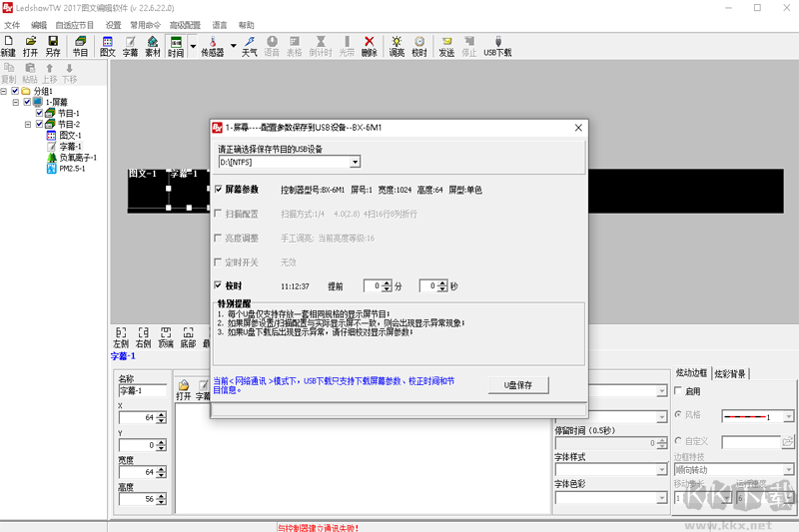The image size is (799, 532).
Task: Uncheck the 屏幕参数 checkbox
Action: 218,190
